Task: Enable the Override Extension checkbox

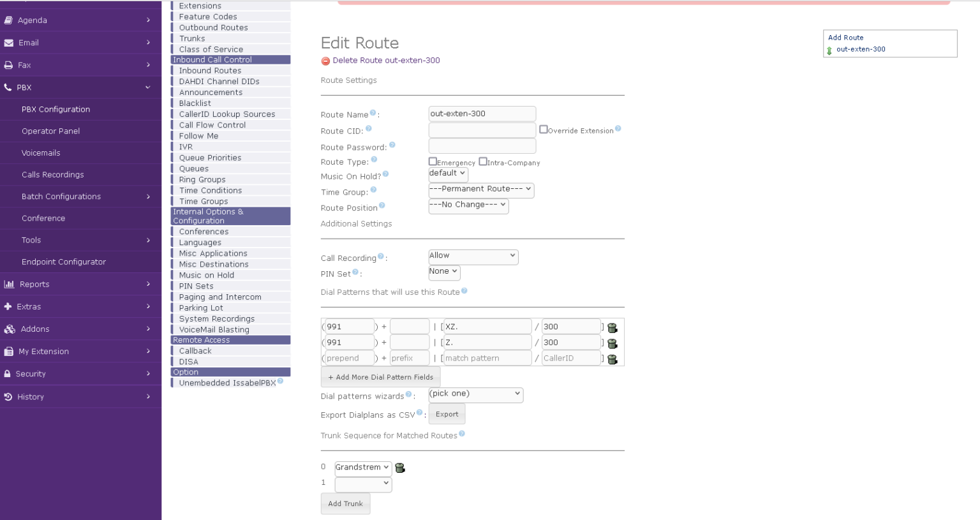Action: point(544,130)
